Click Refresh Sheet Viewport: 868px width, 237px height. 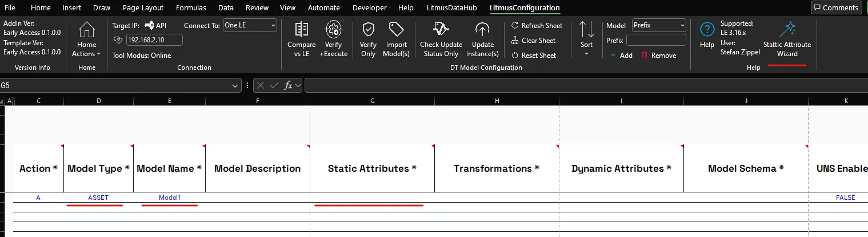(536, 26)
